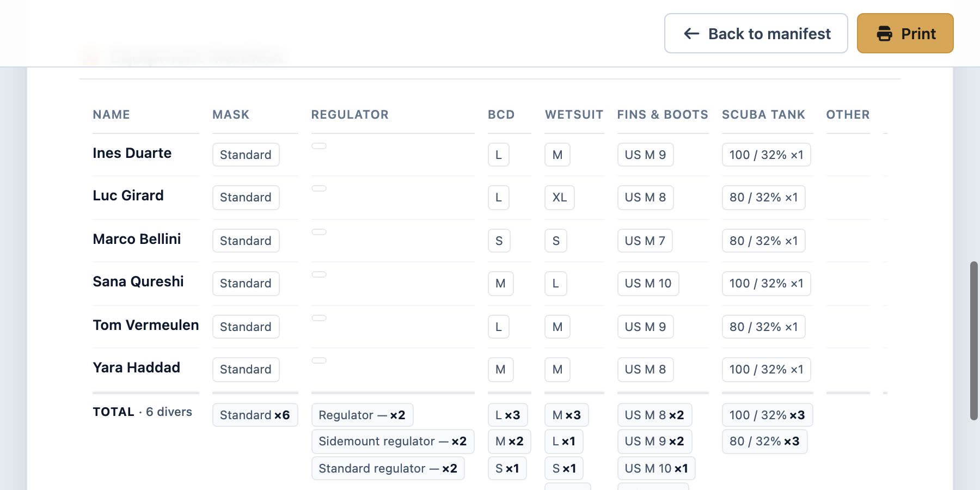Click the Standard regulator ×2 total chip
980x490 pixels.
388,468
